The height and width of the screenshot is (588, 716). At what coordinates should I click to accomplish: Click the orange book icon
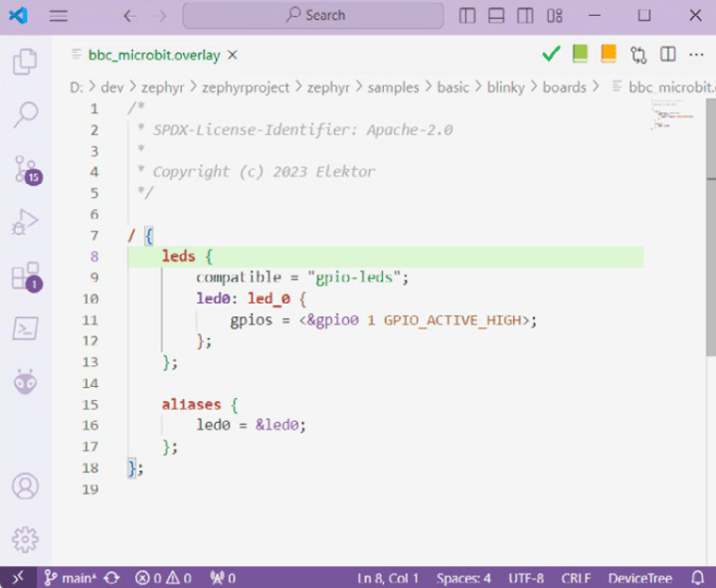[609, 54]
